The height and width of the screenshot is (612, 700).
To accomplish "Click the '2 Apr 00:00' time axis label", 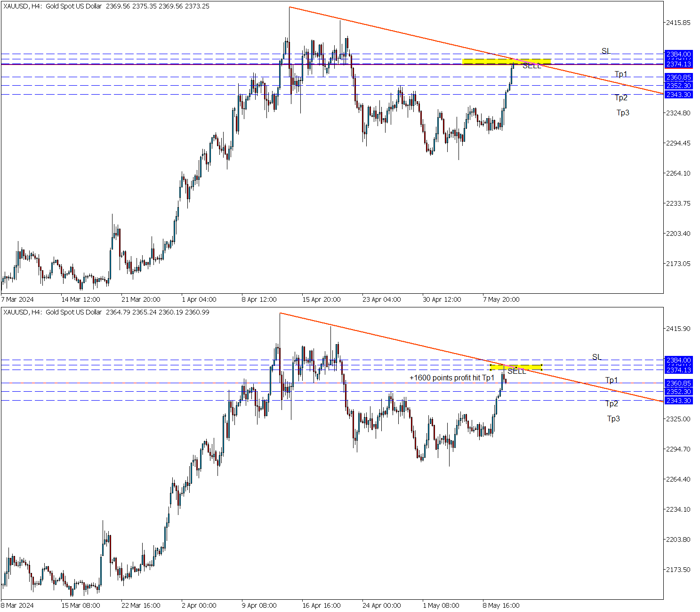I will (x=199, y=605).
